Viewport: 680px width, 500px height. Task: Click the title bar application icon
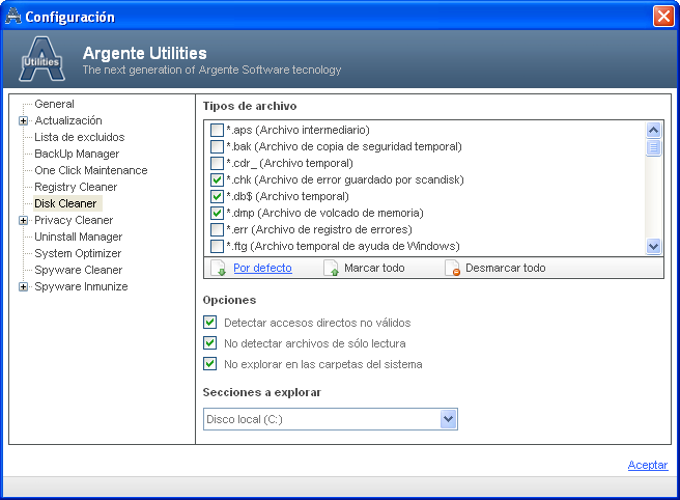[x=13, y=16]
